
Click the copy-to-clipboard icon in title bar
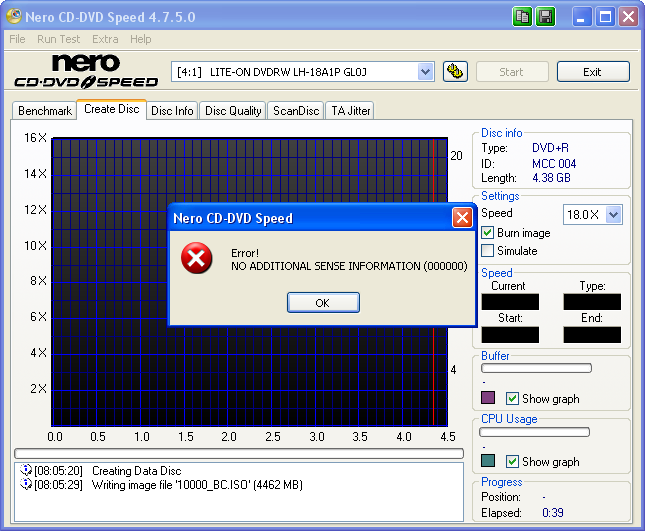[x=522, y=17]
